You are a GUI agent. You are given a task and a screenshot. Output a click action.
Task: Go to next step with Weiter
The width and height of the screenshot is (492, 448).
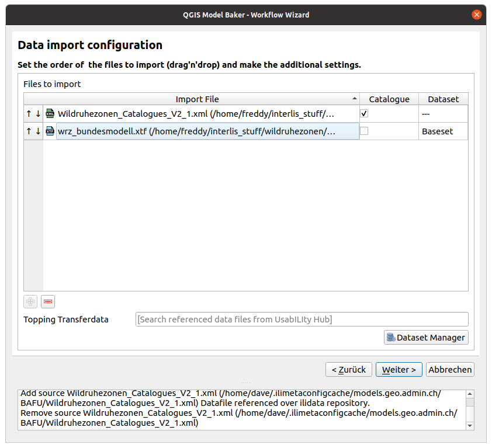click(399, 370)
